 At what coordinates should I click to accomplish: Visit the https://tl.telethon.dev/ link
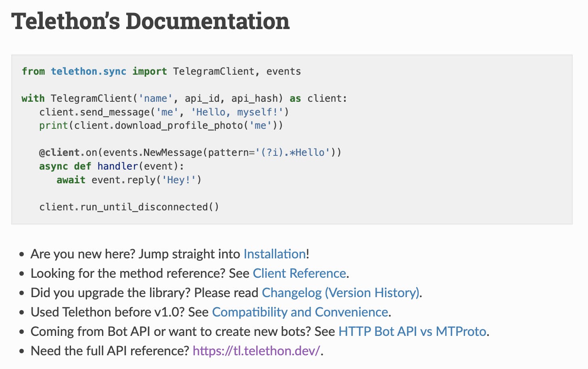[x=256, y=351]
